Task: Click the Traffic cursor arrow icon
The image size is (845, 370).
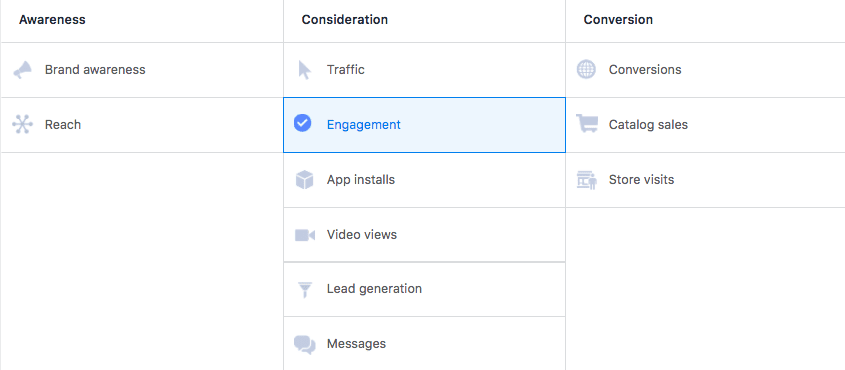Action: tap(304, 70)
